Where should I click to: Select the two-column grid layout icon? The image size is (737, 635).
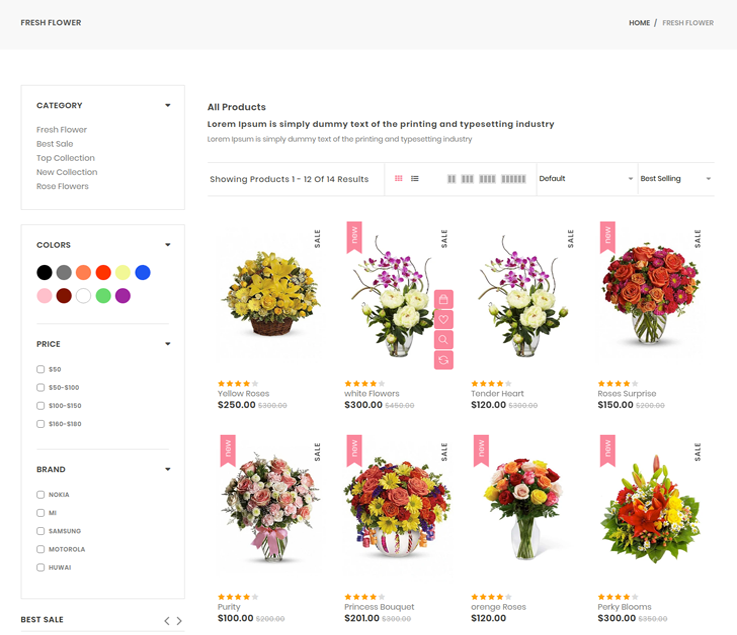point(451,179)
